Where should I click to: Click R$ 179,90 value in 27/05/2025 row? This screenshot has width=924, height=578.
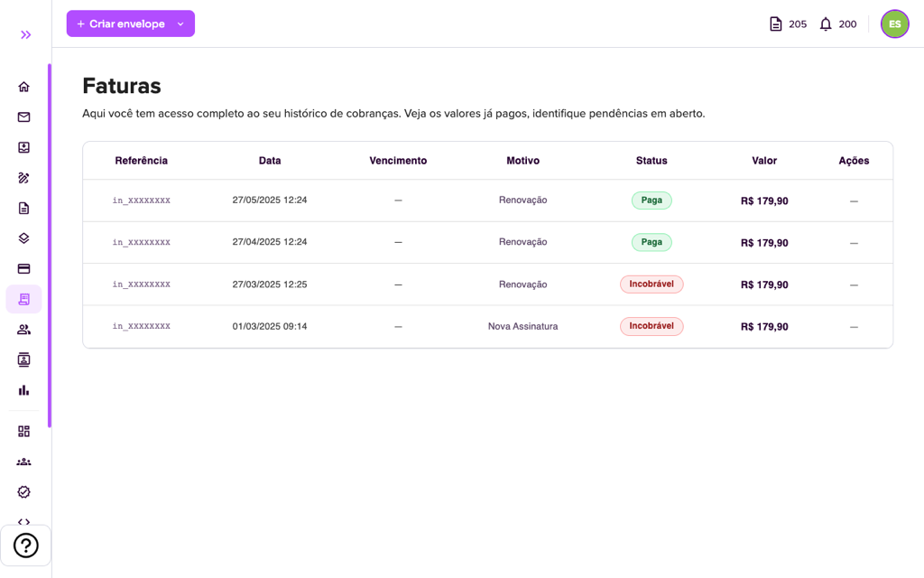point(764,201)
